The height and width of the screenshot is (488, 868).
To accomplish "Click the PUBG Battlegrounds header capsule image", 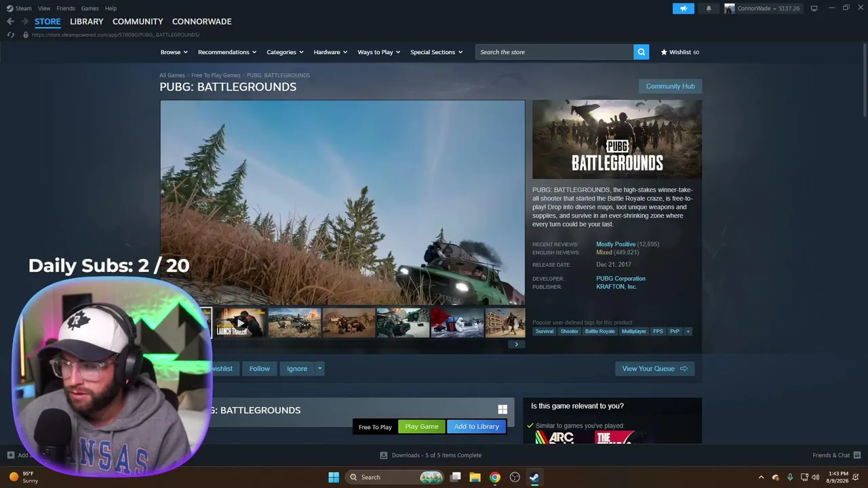I will pyautogui.click(x=617, y=140).
